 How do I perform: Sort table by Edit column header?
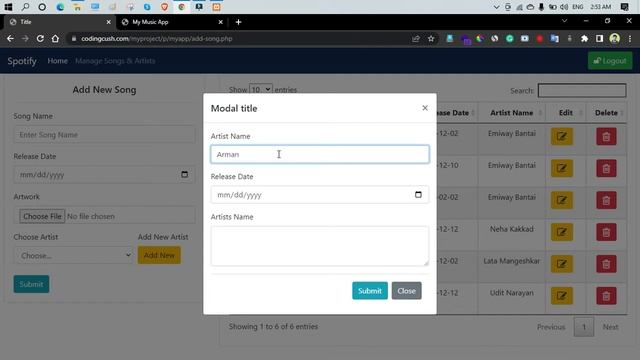(x=566, y=113)
